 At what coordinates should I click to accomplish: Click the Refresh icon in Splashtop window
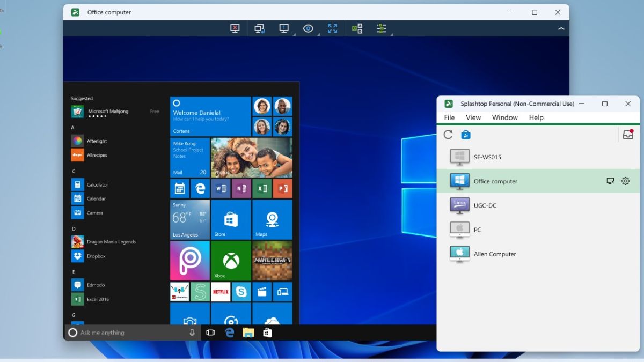tap(448, 135)
